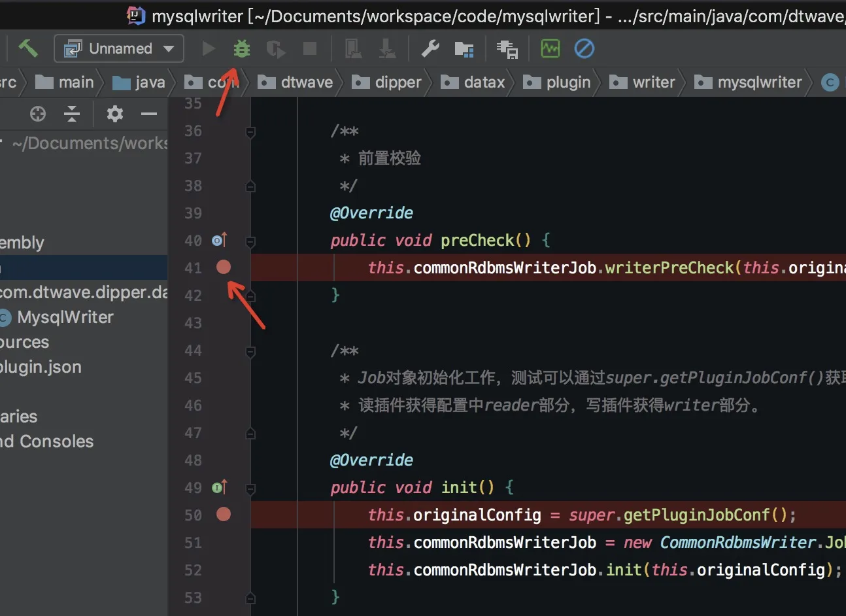Image resolution: width=846 pixels, height=616 pixels.
Task: Collapse init method fold at line 49
Action: tap(250, 489)
